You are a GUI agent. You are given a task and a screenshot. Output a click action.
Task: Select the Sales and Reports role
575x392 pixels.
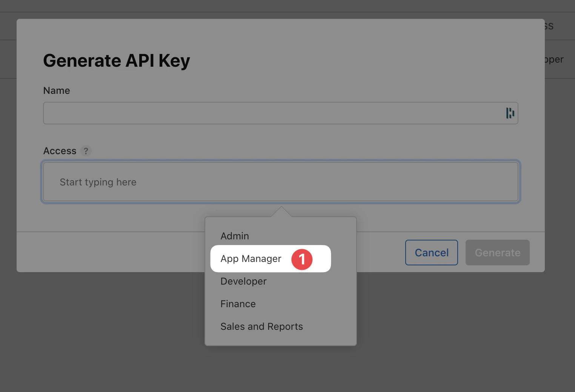(261, 326)
